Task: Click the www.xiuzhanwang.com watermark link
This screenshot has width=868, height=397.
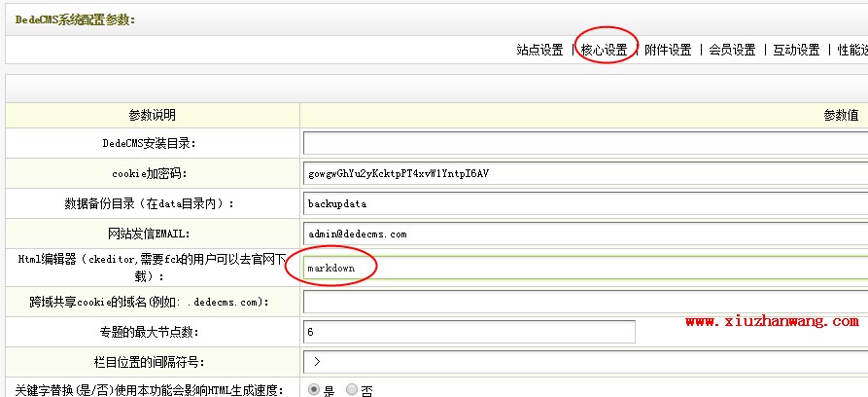Action: (x=776, y=320)
